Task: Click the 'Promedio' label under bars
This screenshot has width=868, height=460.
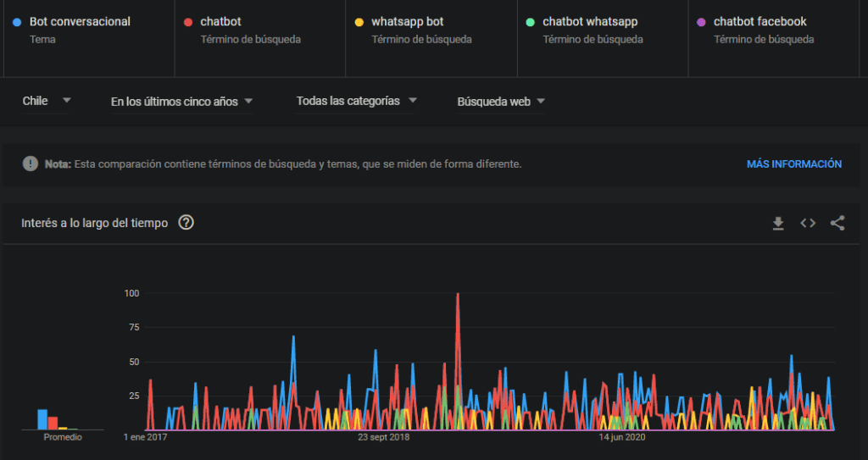Action: pos(63,437)
